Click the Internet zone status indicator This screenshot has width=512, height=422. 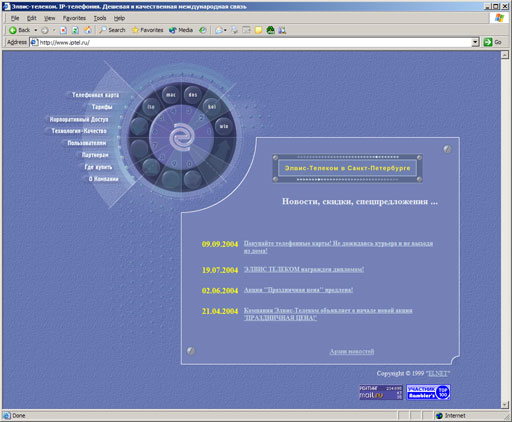(451, 416)
